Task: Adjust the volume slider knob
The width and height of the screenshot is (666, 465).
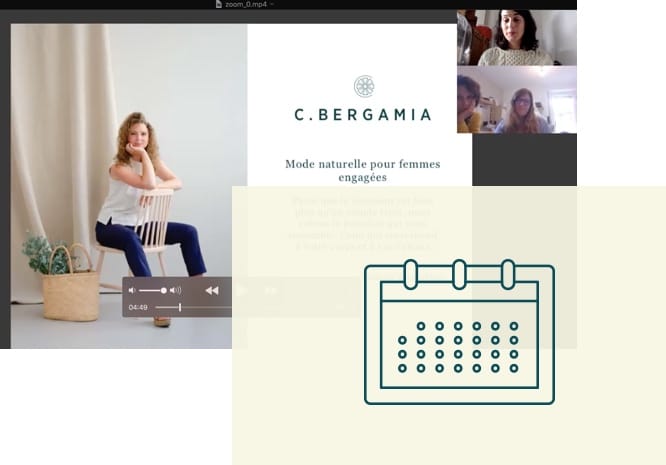Action: [x=164, y=290]
